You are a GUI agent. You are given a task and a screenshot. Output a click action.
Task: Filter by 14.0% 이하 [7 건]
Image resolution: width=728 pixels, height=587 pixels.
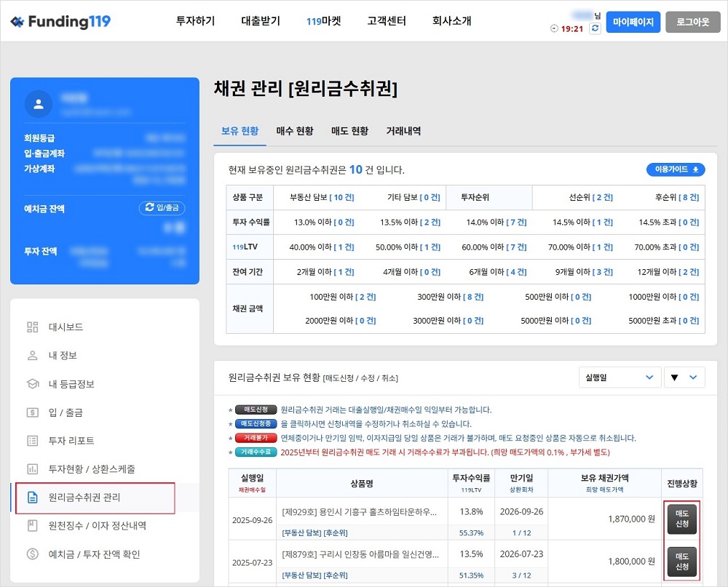click(496, 223)
